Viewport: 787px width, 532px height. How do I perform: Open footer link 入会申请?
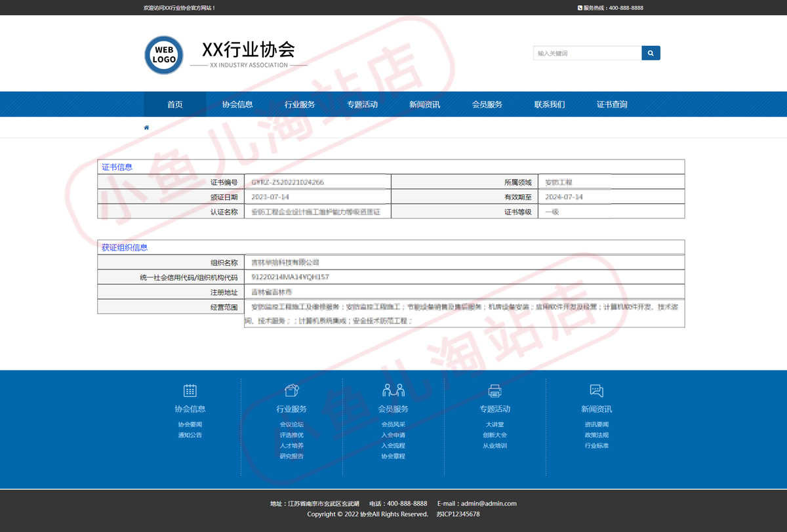click(393, 435)
